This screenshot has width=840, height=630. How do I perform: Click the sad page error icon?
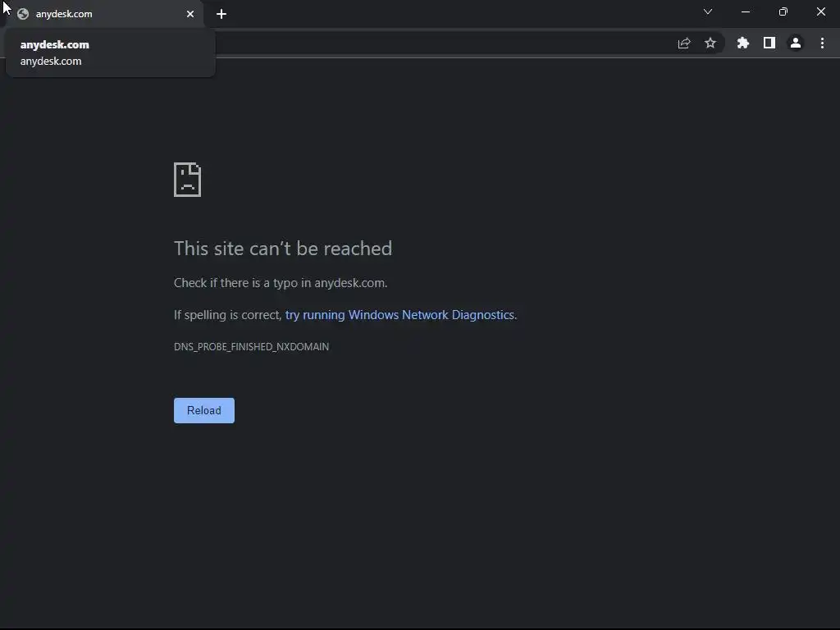tap(188, 180)
